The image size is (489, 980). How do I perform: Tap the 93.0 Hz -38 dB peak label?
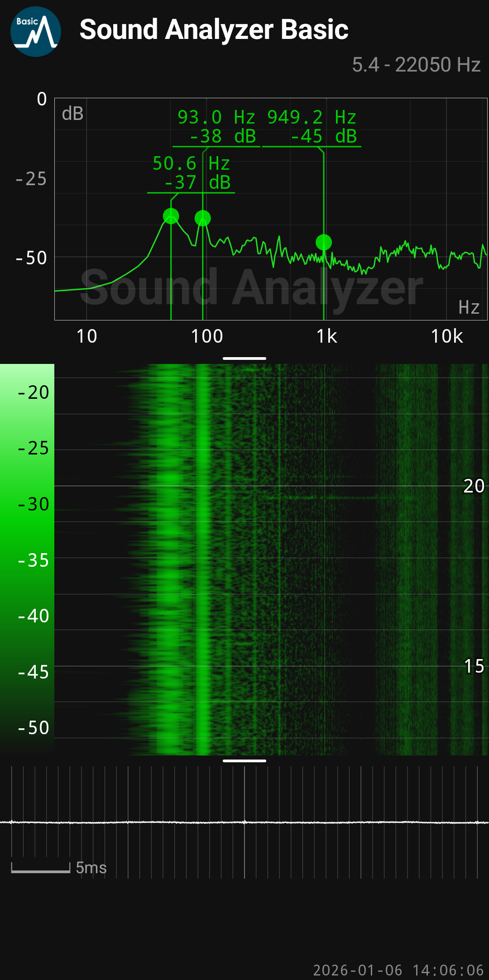coord(216,127)
